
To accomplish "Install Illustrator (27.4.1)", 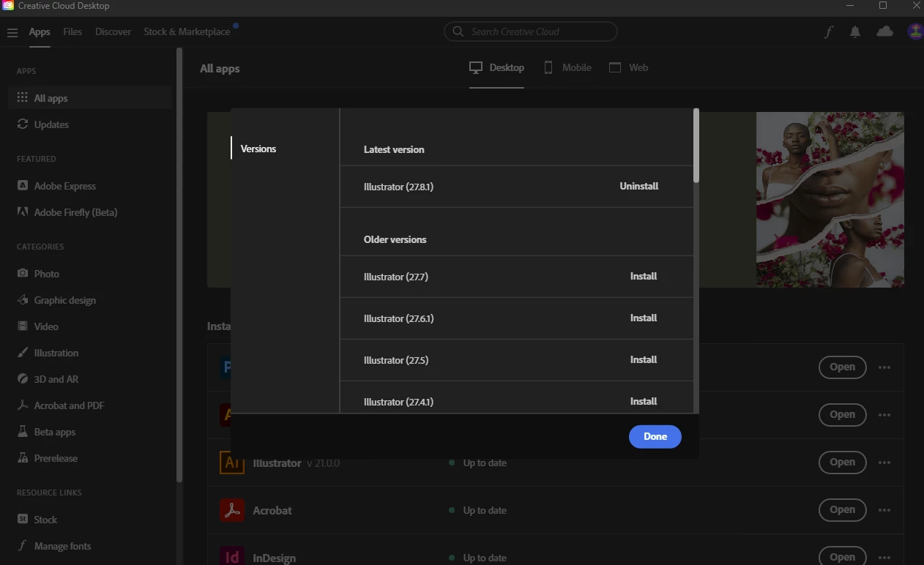I will pos(644,401).
